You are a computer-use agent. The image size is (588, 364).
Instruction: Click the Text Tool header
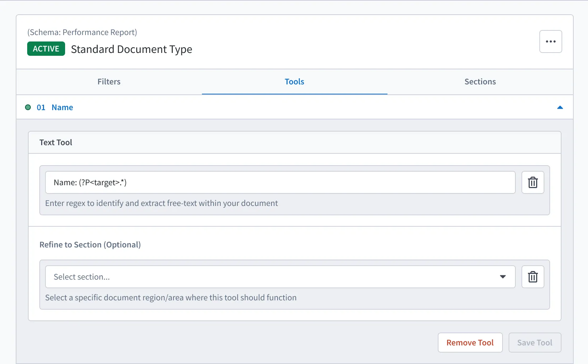(56, 142)
